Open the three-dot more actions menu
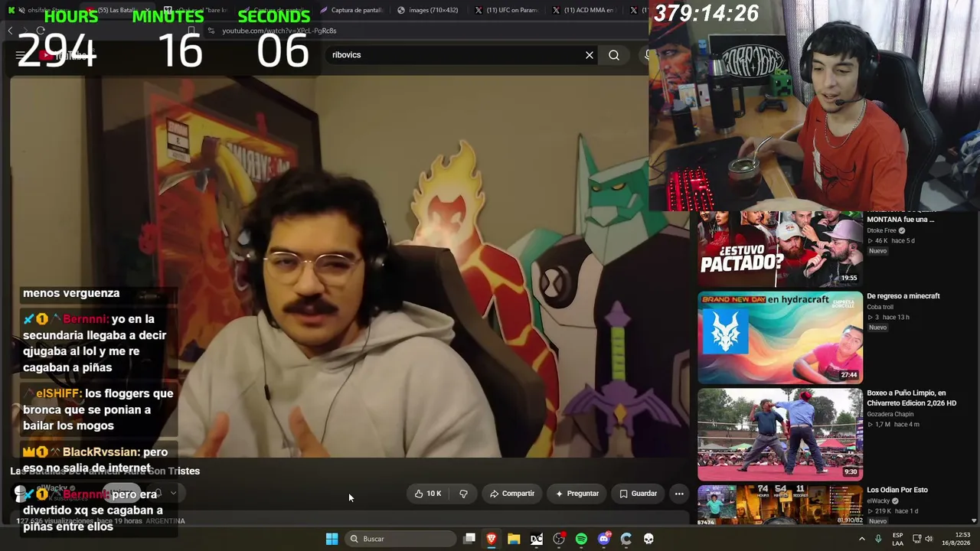 pyautogui.click(x=679, y=494)
